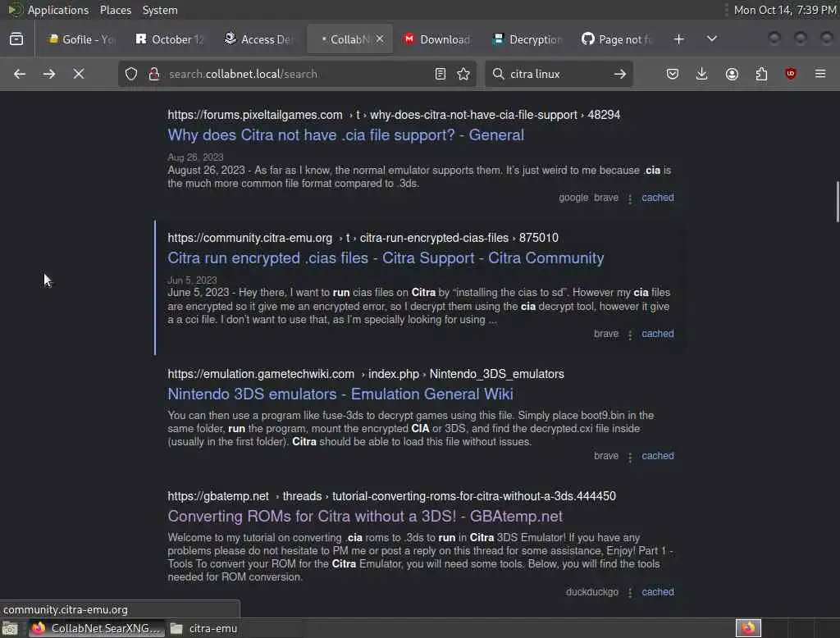Go back to the previous page

[x=20, y=74]
